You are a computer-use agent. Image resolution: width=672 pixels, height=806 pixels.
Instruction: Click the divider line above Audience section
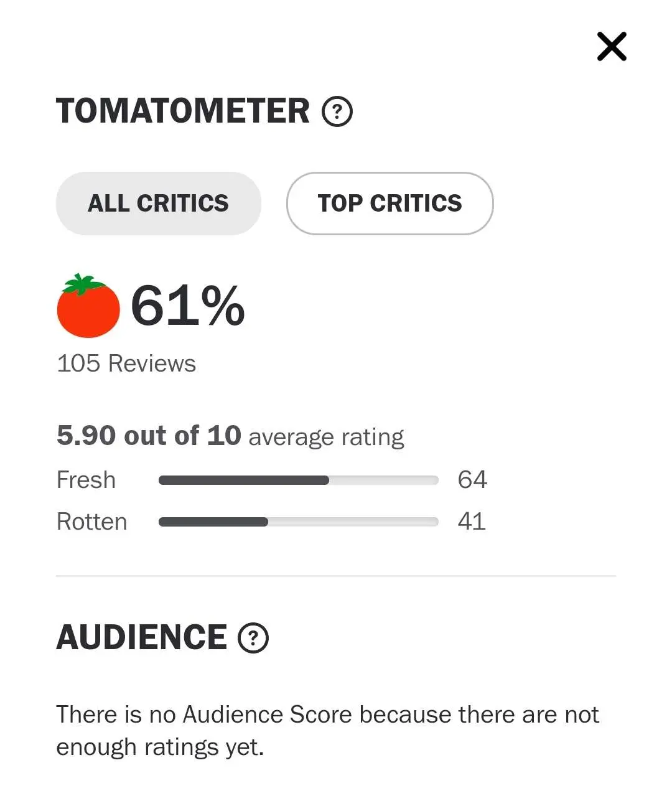pyautogui.click(x=336, y=576)
